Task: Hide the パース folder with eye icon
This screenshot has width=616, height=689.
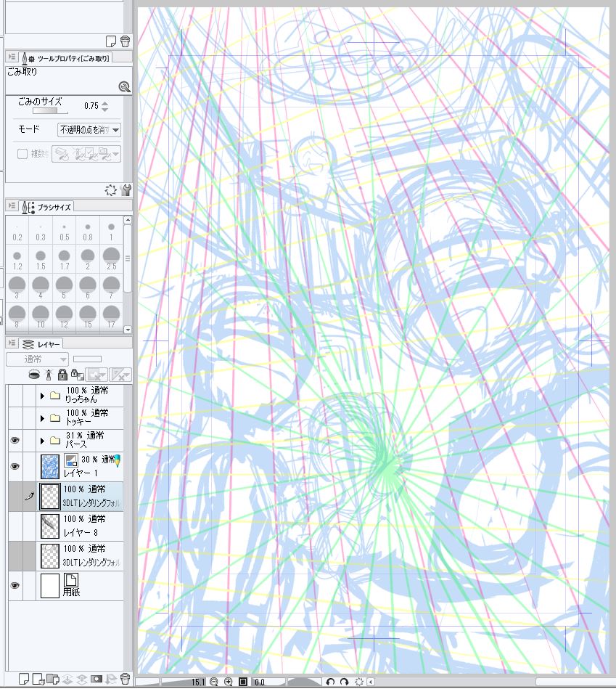Action: point(15,440)
